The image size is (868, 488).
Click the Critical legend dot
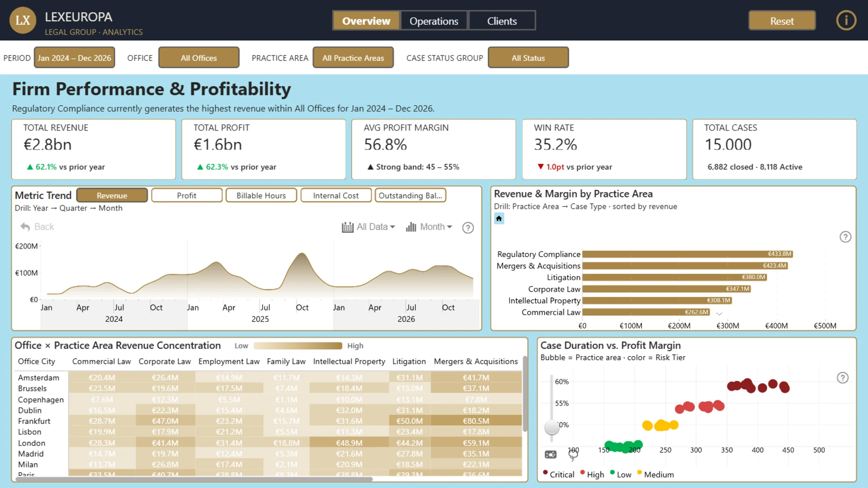tap(545, 473)
